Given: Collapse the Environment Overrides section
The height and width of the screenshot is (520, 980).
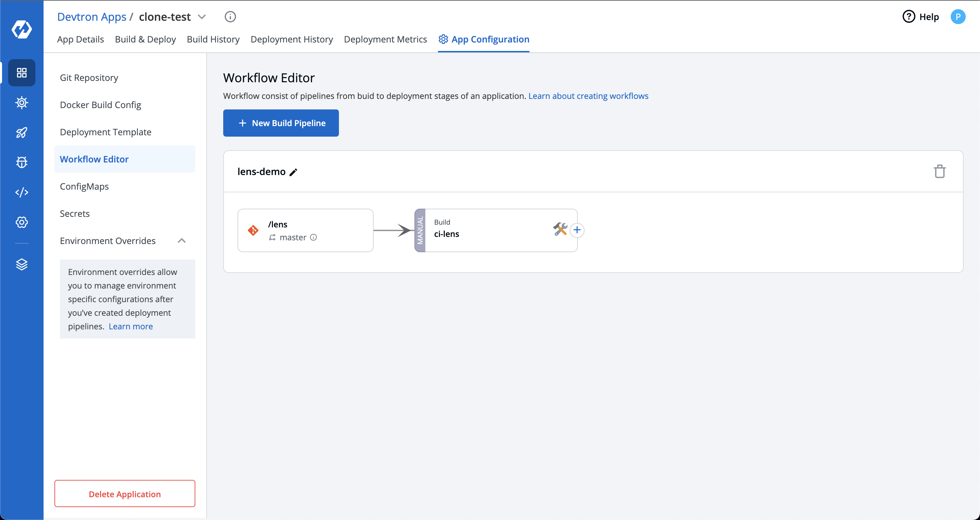Looking at the screenshot, I should [x=181, y=241].
